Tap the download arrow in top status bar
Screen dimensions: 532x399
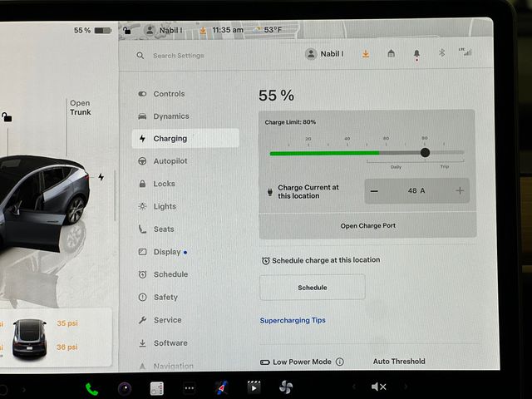click(x=203, y=31)
